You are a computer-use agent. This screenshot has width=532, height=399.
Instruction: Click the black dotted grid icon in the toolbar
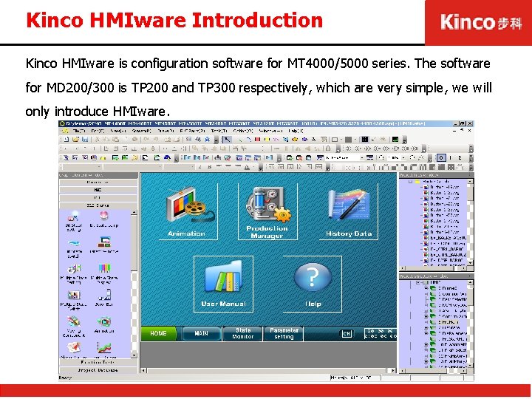(365, 139)
